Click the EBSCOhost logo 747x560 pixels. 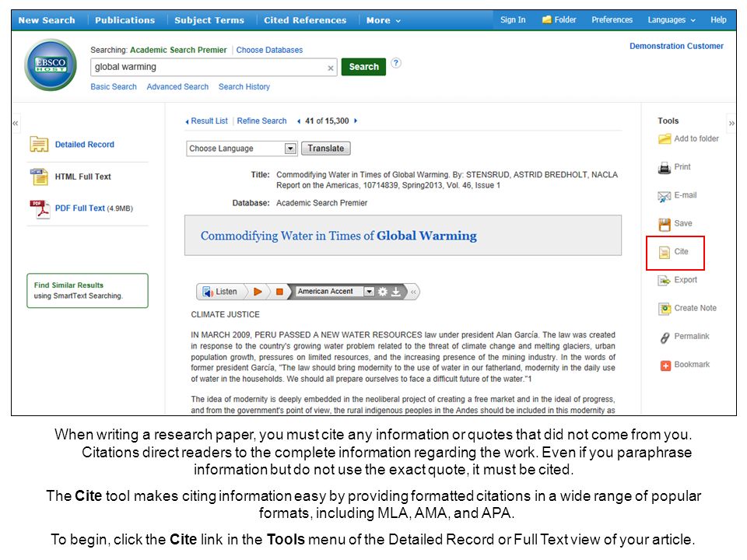[51, 65]
